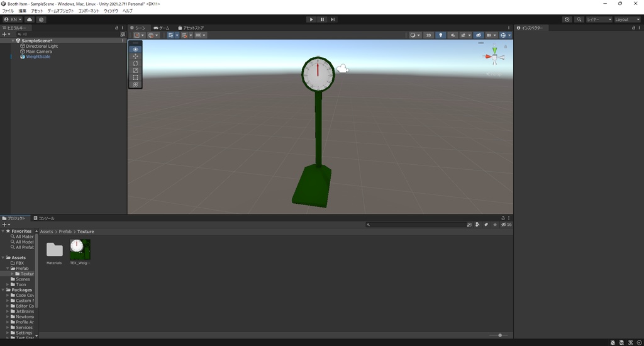The width and height of the screenshot is (644, 346).
Task: Select the Rotate tool in scene overlay
Action: tap(135, 64)
